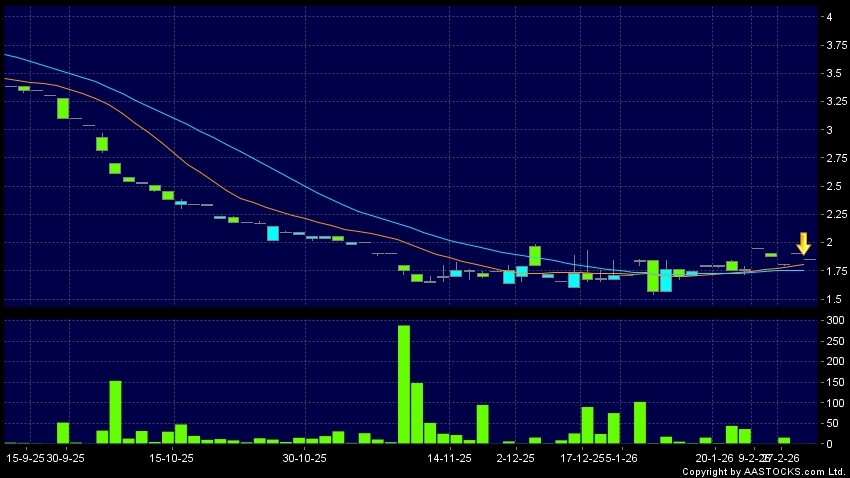Select the 2-12-25 date label
Image resolution: width=850 pixels, height=478 pixels.
[x=517, y=458]
